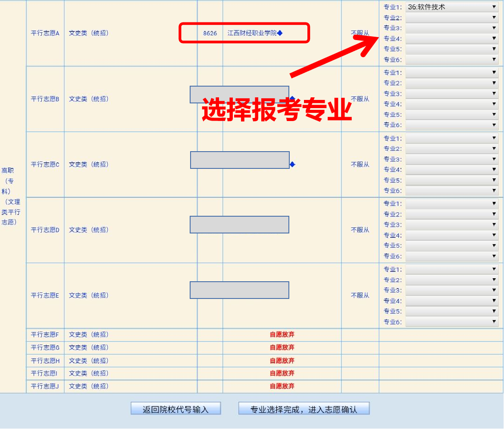
Task: Click 返回院校代号输入 button
Action: 175,409
